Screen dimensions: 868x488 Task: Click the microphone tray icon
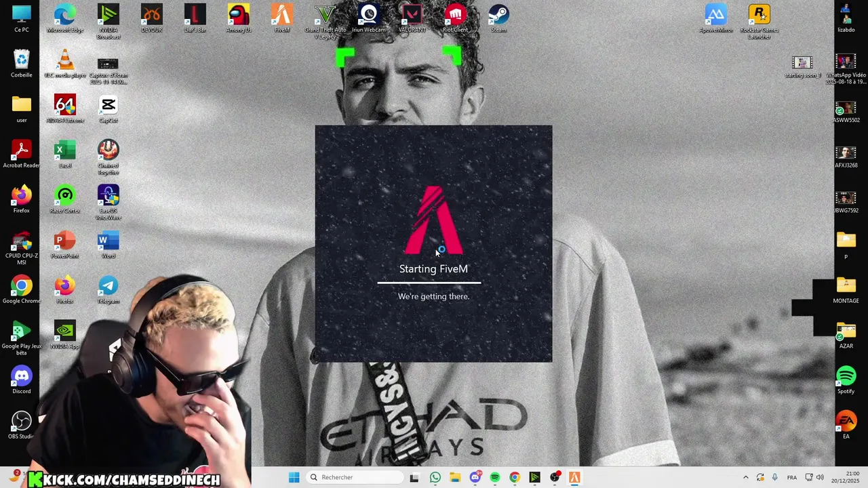click(774, 477)
